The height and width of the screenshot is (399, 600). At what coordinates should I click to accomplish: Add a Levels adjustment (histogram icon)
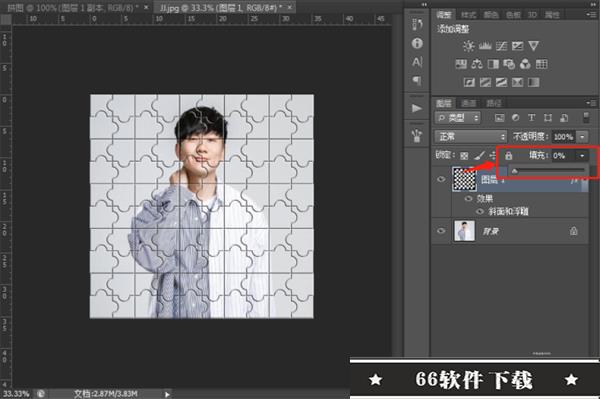point(485,46)
